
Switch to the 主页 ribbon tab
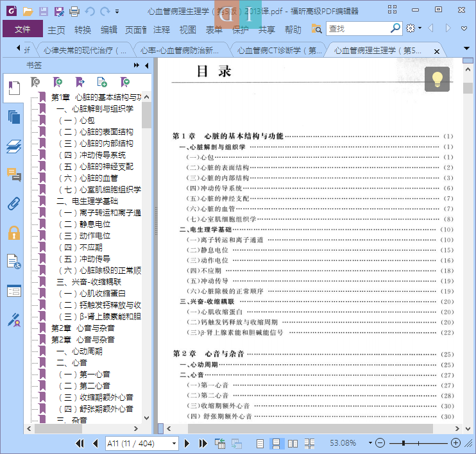click(56, 29)
